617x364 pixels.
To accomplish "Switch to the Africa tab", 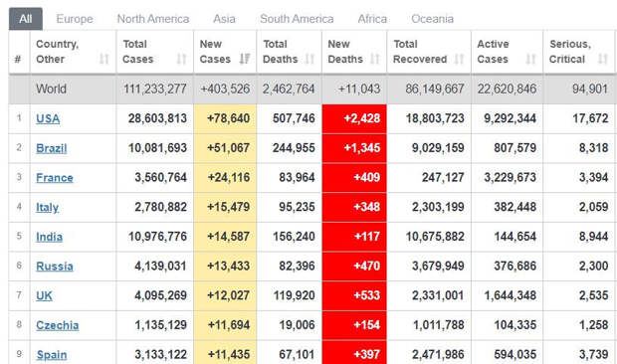I will [x=372, y=19].
